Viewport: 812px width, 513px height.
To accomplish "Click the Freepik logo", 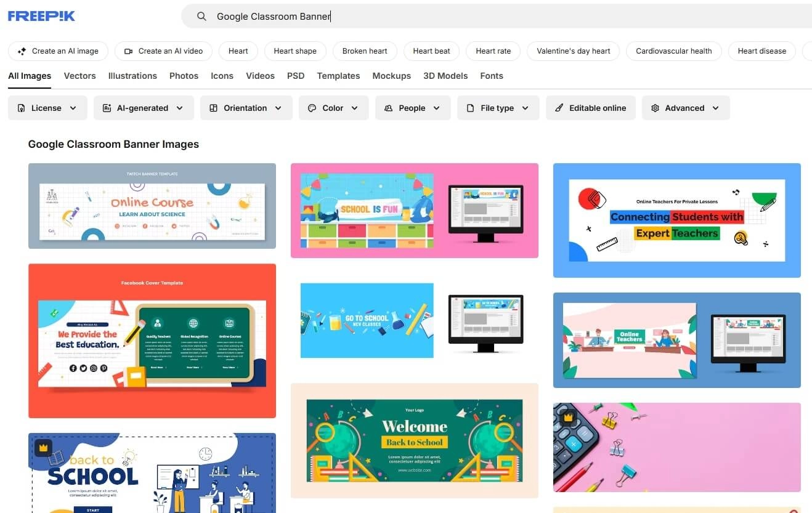I will (x=41, y=16).
